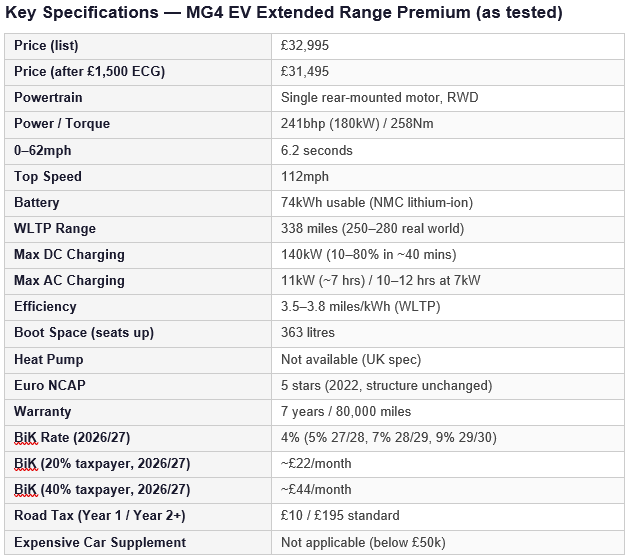Image resolution: width=634 pixels, height=560 pixels.
Task: Select the 7 years / 80,000 miles cell
Action: [448, 412]
